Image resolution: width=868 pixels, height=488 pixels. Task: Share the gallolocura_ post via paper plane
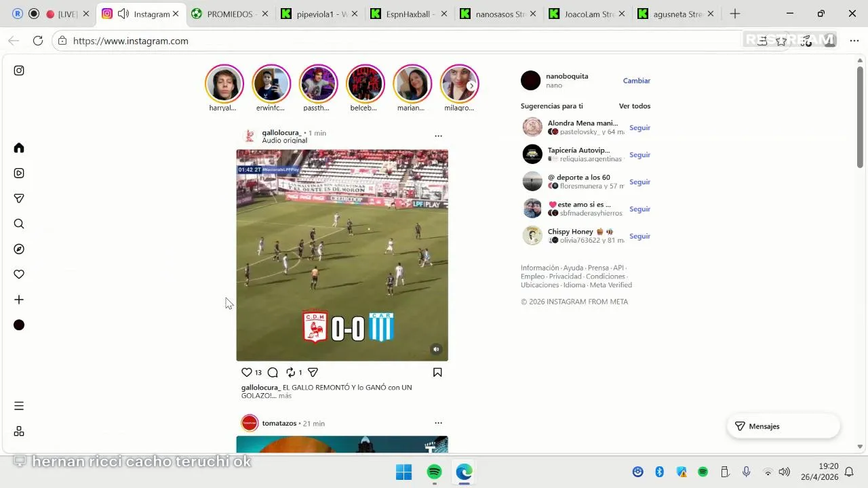point(313,372)
